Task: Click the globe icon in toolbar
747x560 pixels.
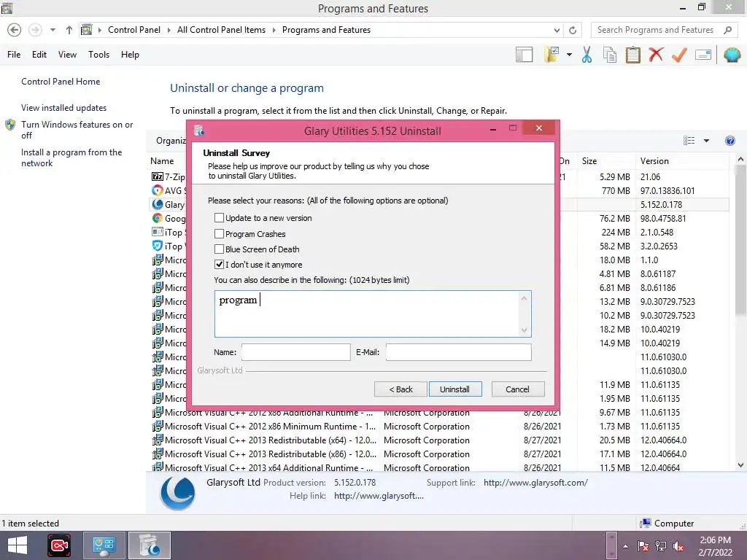Action: tap(732, 55)
